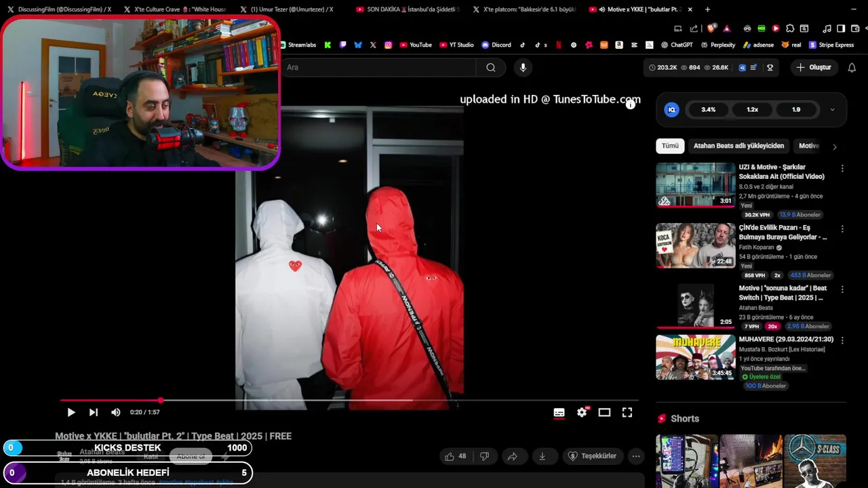The width and height of the screenshot is (868, 488).
Task: Open options menu for sonuna kadar video
Action: 842,289
